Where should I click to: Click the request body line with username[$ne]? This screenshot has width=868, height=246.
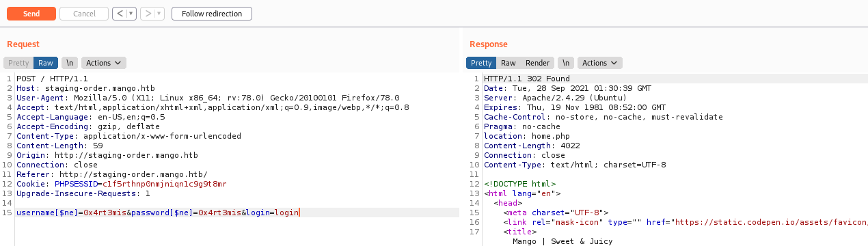(x=158, y=213)
